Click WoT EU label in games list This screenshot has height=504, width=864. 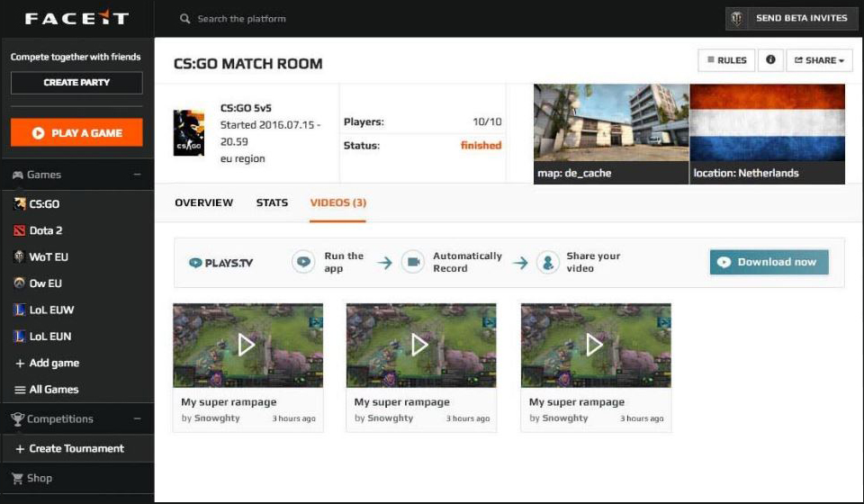[49, 256]
